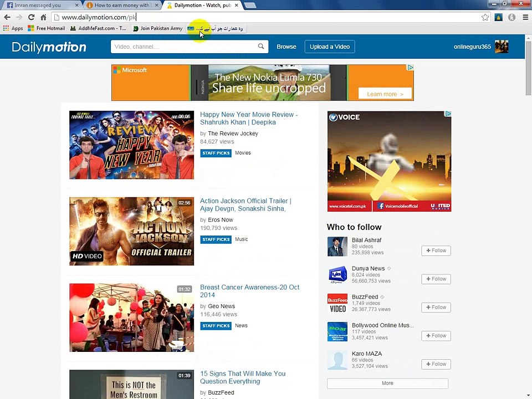The image size is (532, 399).
Task: Click Music category tag
Action: click(241, 239)
